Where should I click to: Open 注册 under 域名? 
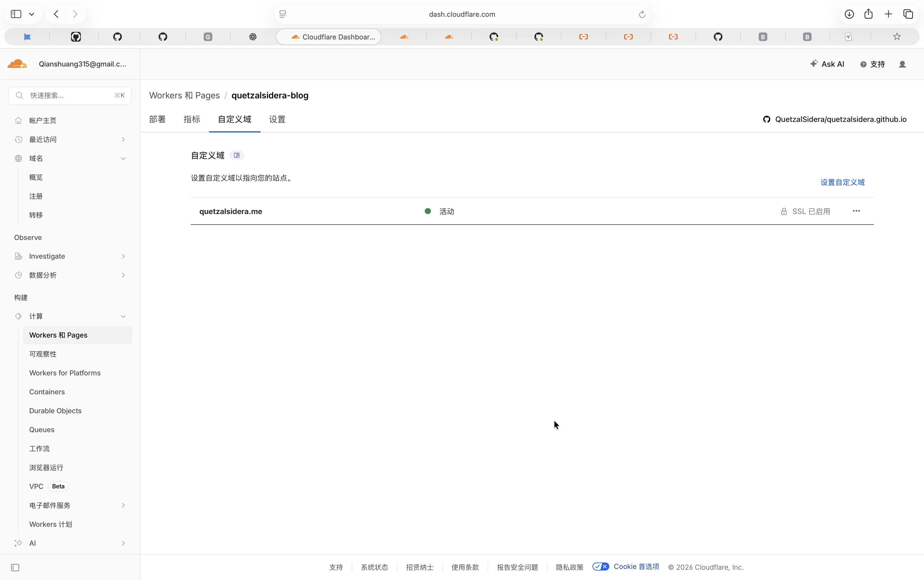[36, 196]
